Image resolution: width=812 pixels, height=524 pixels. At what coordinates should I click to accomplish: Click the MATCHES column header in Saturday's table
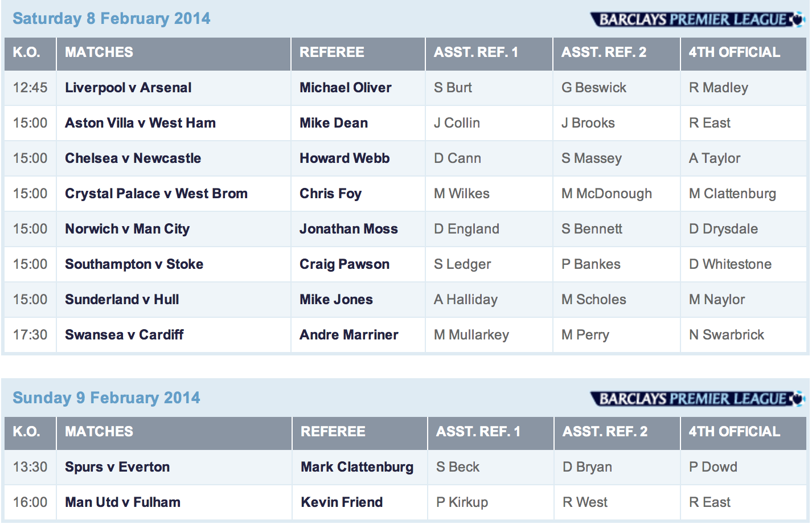[99, 52]
